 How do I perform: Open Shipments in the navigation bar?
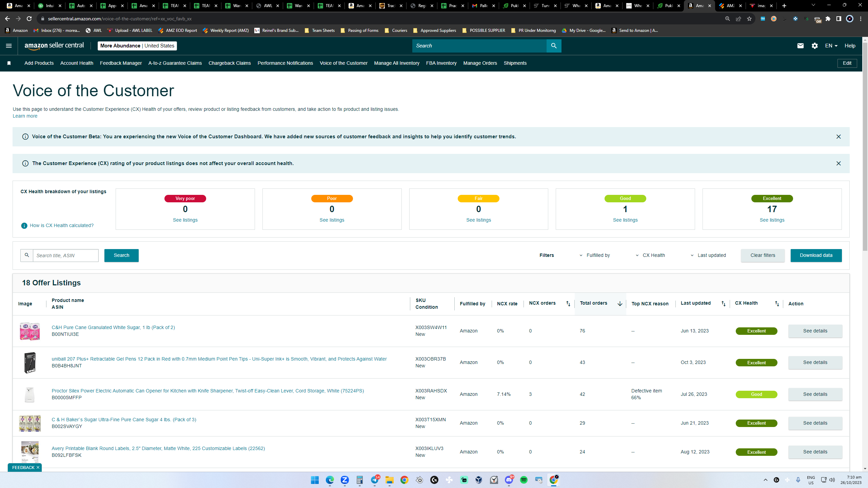[515, 63]
